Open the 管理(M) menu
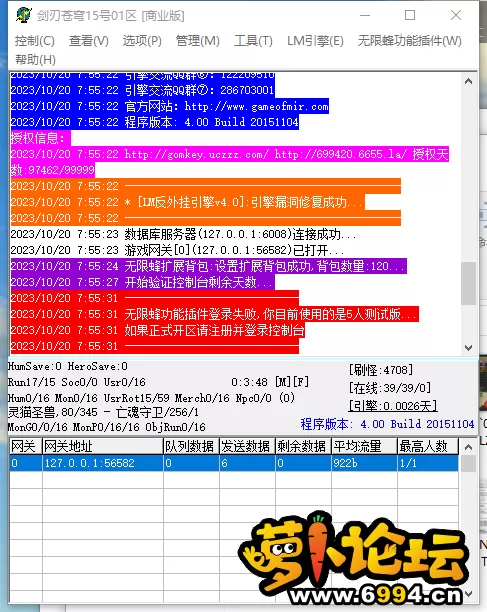The height and width of the screenshot is (612, 487). (x=197, y=41)
